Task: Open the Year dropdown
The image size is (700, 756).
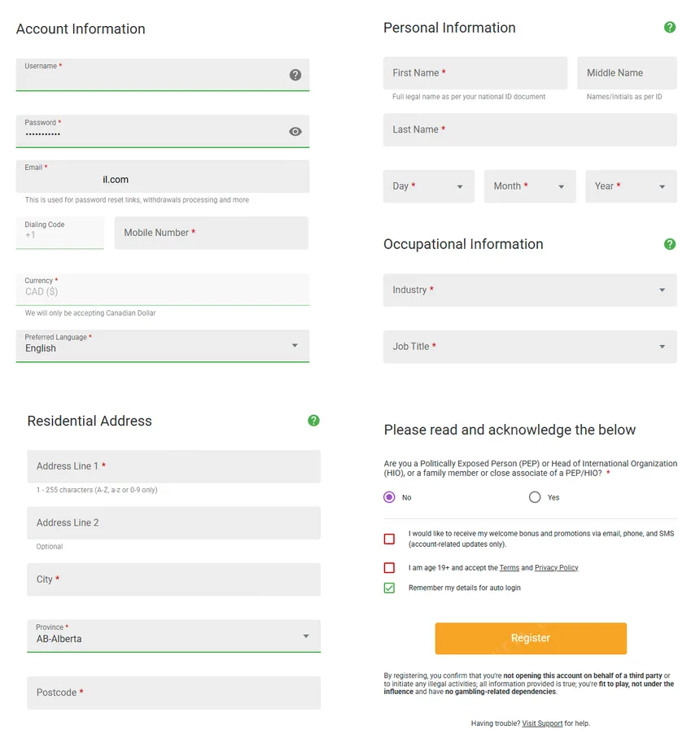Action: coord(631,186)
